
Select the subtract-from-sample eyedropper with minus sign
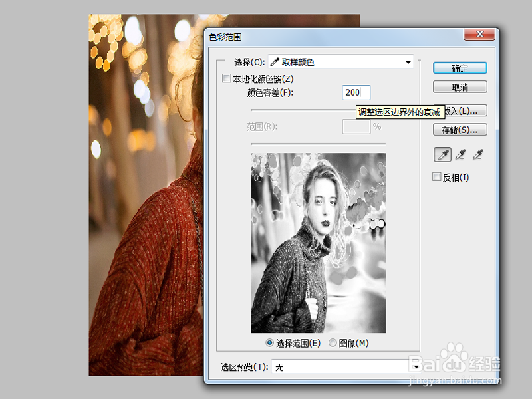(476, 154)
